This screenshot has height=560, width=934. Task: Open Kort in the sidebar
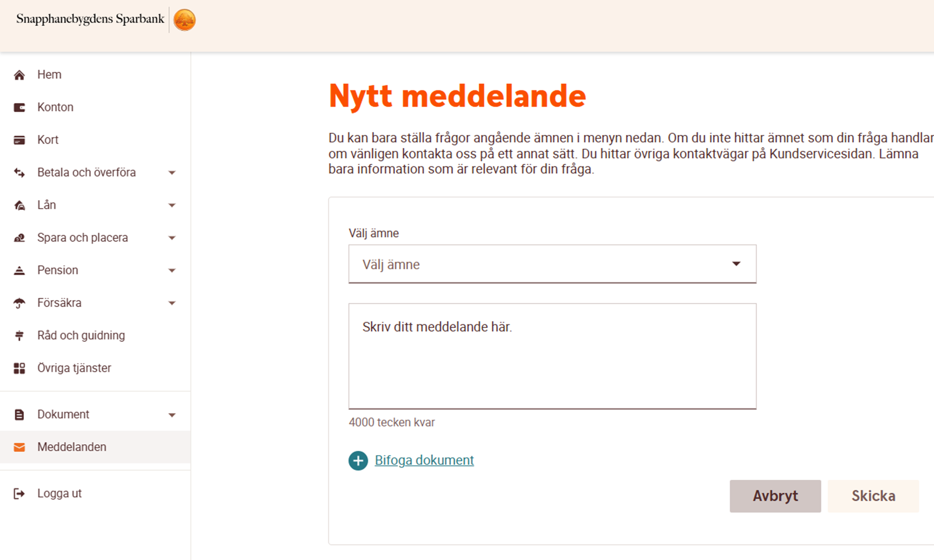(x=95, y=140)
